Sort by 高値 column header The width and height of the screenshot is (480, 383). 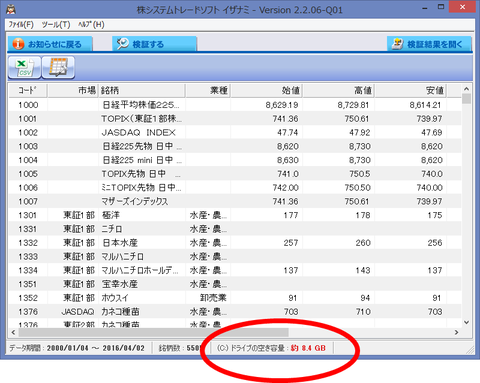pos(339,90)
